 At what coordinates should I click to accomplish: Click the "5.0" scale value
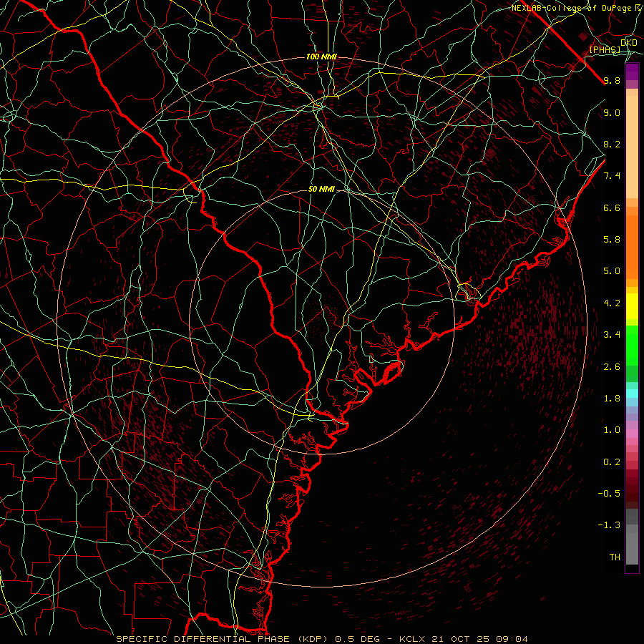612,271
